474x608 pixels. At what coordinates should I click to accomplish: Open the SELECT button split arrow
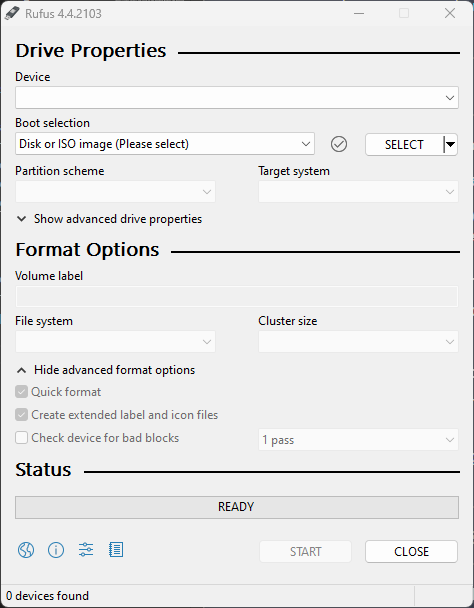[450, 145]
